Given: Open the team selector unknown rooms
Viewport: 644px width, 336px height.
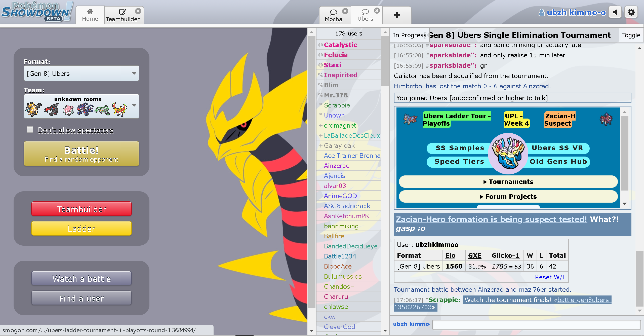Looking at the screenshot, I should pyautogui.click(x=81, y=106).
